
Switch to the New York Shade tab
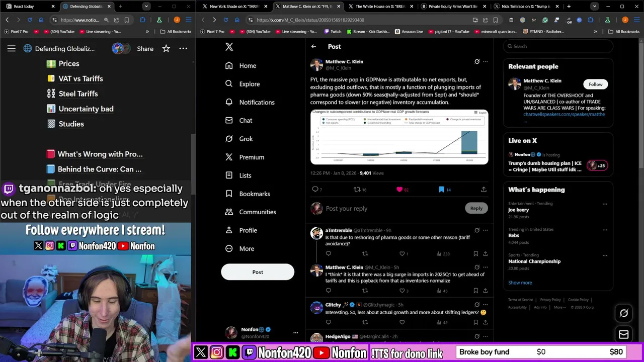click(233, 7)
